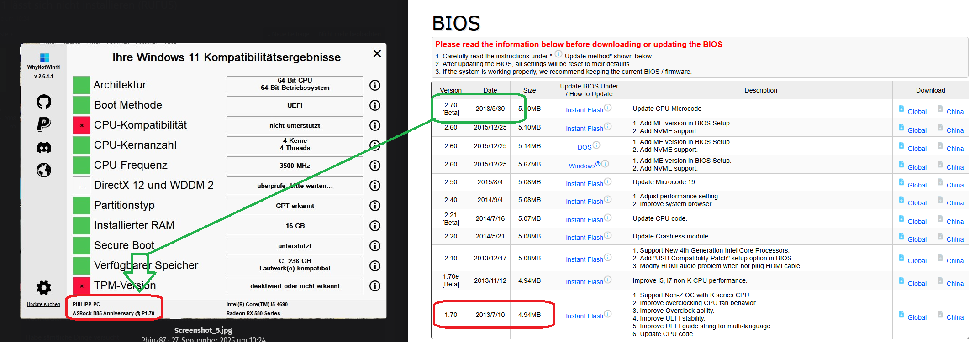This screenshot has height=342, width=980.
Task: Click the PayPal donate icon in WhyNotWin11
Action: tap(44, 124)
